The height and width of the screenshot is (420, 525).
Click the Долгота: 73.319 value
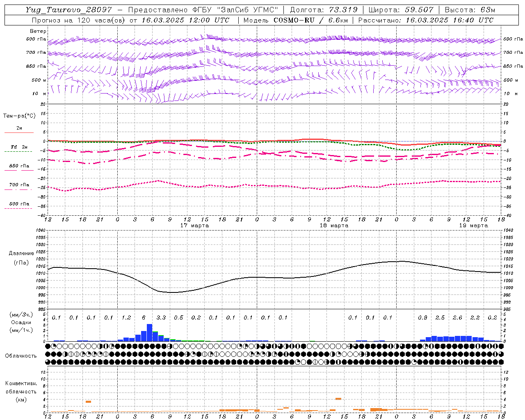pyautogui.click(x=324, y=10)
